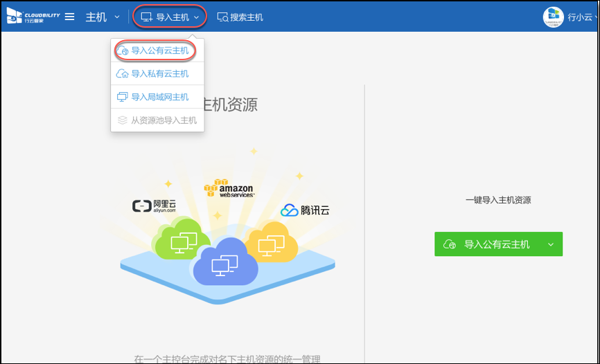This screenshot has height=364, width=600.
Task: Expand the green button's dropdown arrow
Action: point(551,244)
